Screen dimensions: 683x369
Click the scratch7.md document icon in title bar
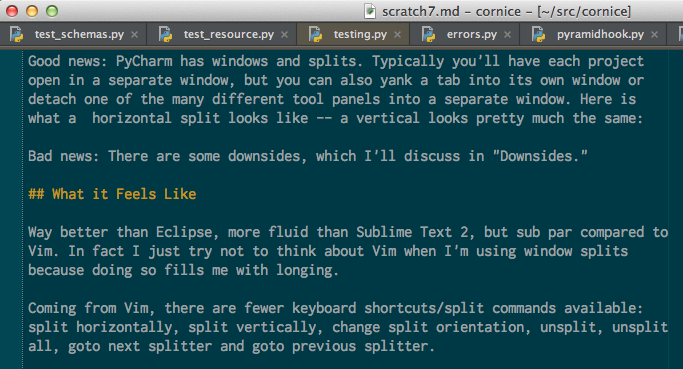coord(370,11)
